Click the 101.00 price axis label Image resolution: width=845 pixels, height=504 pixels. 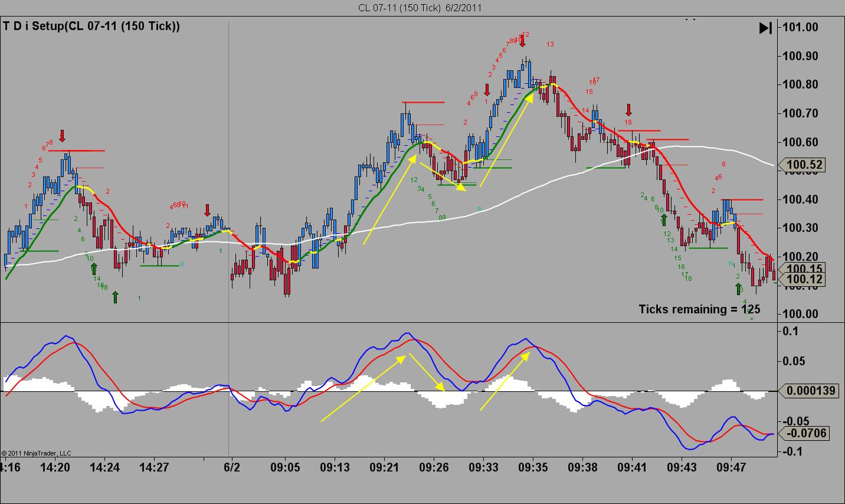[x=801, y=27]
